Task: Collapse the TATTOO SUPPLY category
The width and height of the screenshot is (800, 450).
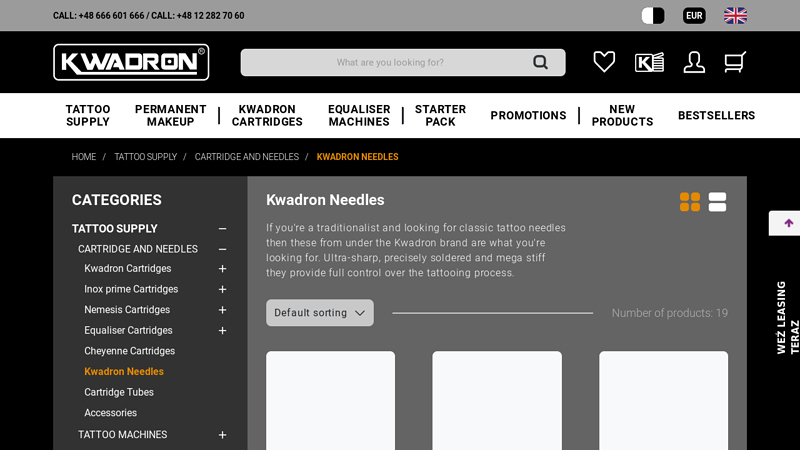Action: coord(222,229)
